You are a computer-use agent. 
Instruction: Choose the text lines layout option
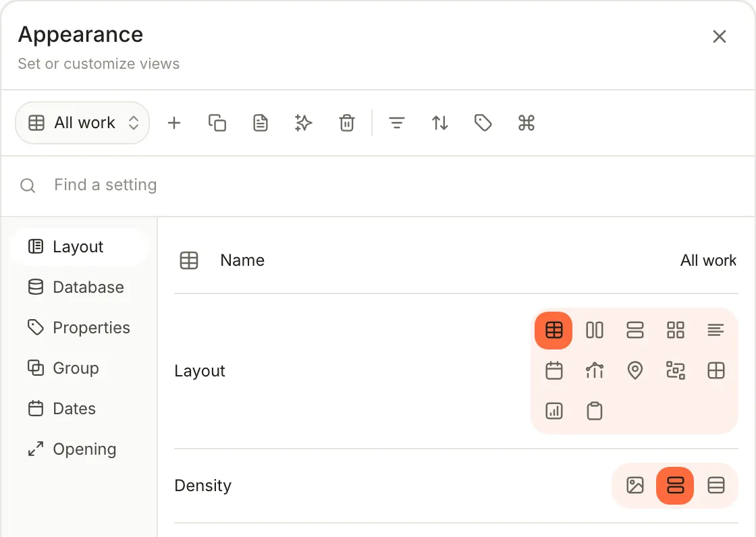[x=716, y=330]
